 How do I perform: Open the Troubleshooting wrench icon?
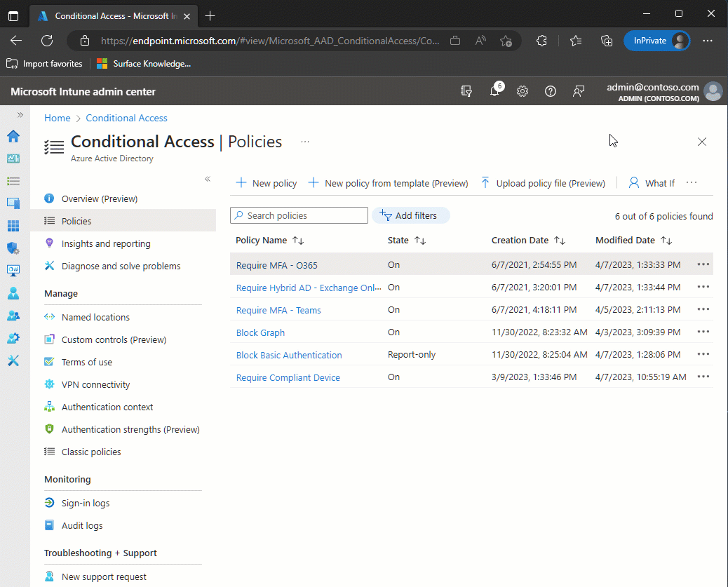click(x=13, y=360)
